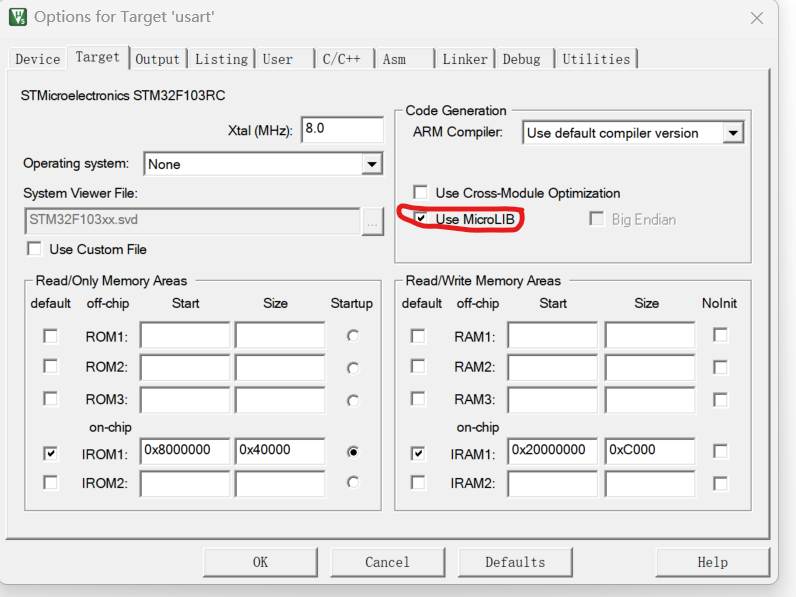The image size is (796, 597).
Task: Click the IRAM1 Size field
Action: click(x=650, y=451)
